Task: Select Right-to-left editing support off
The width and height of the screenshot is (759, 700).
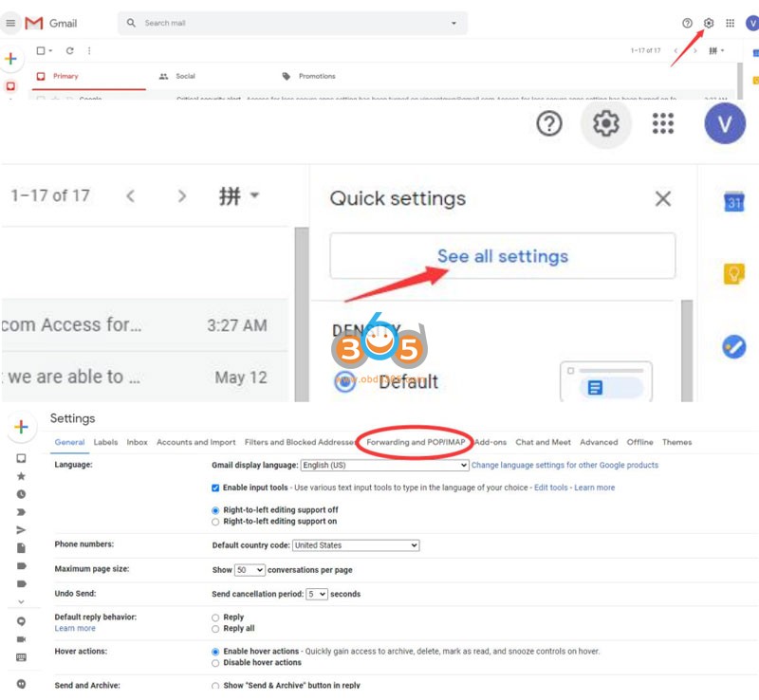Action: [215, 510]
